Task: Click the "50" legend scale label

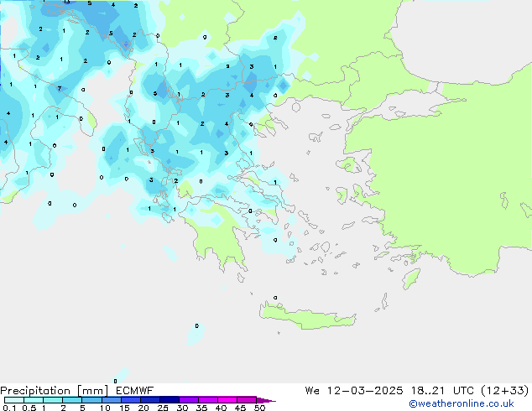Action: coord(260,408)
